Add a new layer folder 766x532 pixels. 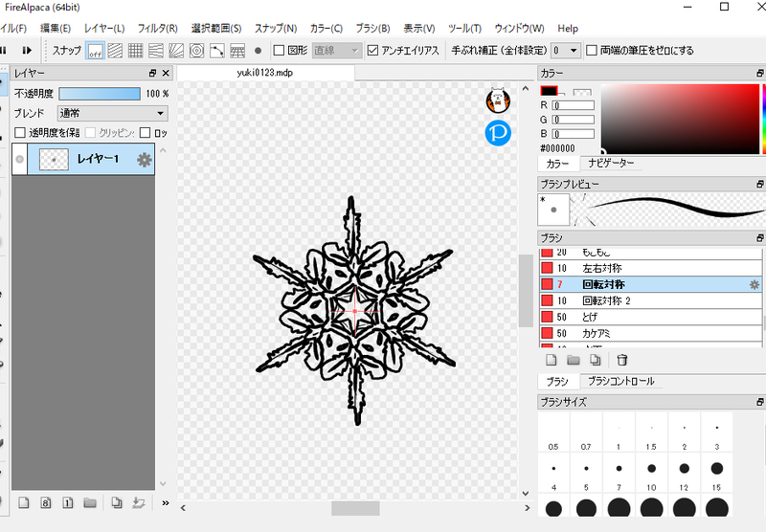pos(90,502)
